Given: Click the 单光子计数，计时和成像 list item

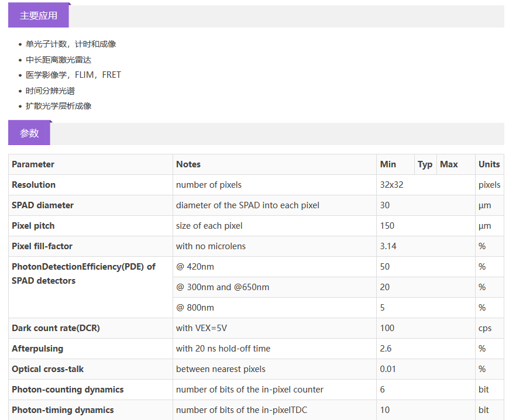Looking at the screenshot, I should 71,44.
